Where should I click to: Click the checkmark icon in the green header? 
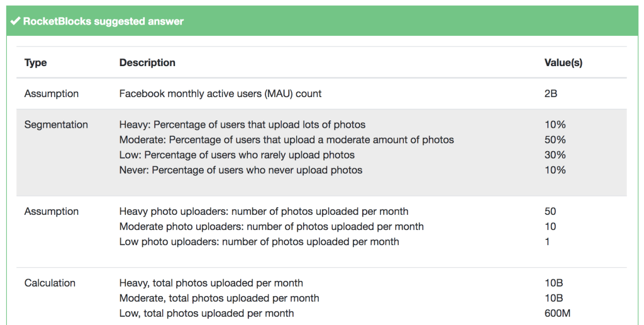(x=15, y=21)
